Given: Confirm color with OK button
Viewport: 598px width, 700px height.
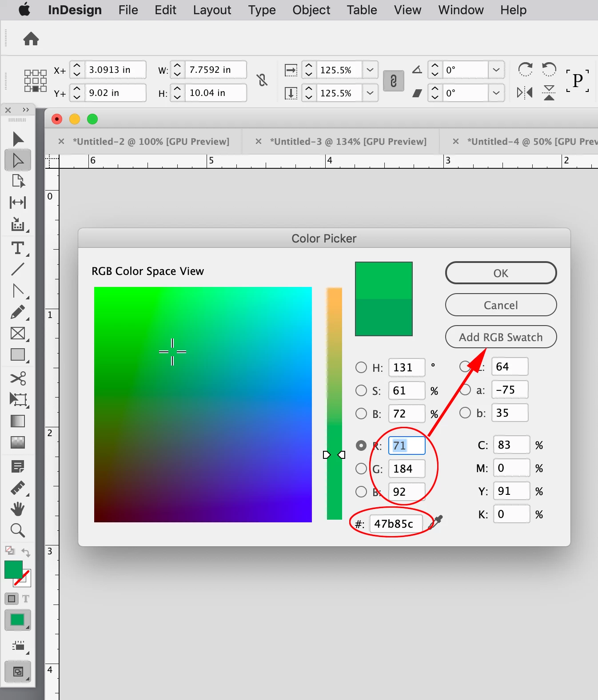Looking at the screenshot, I should (x=501, y=273).
